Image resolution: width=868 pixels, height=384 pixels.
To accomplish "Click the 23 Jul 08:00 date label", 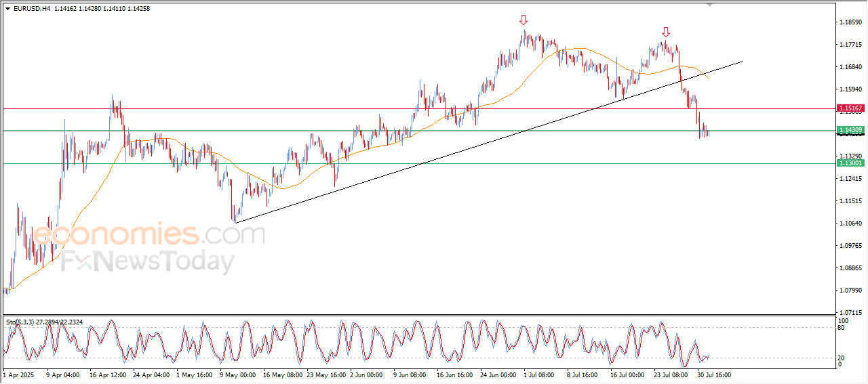I will click(x=671, y=374).
